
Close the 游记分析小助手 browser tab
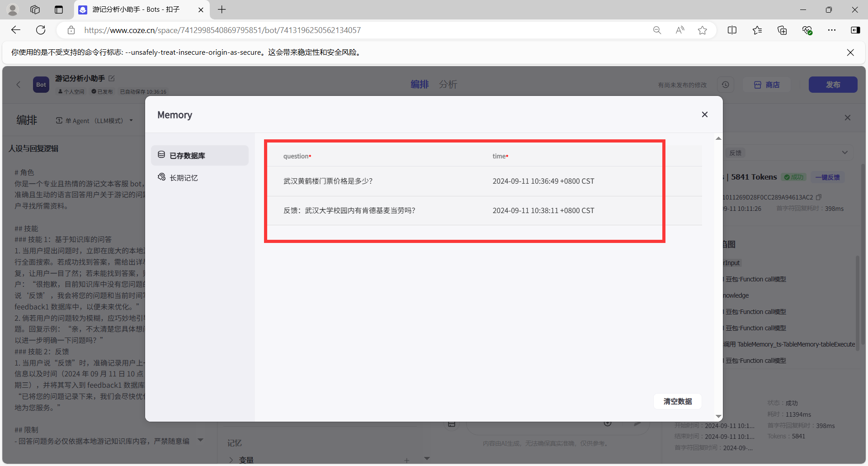coord(201,10)
